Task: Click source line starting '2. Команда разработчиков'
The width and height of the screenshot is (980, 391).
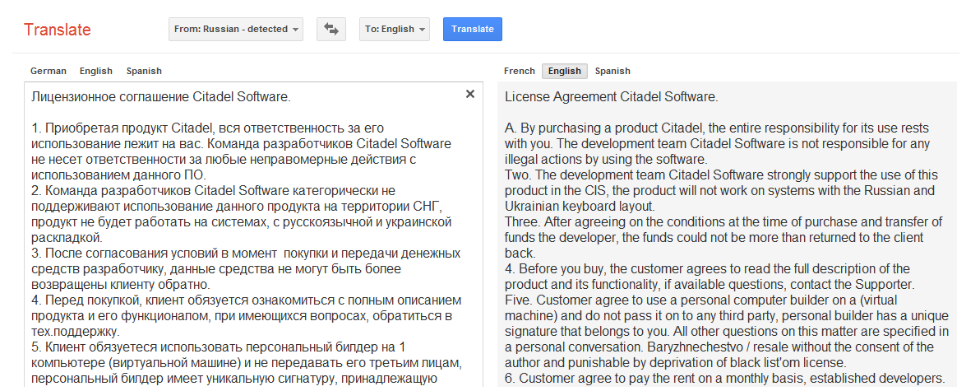Action: 213,191
